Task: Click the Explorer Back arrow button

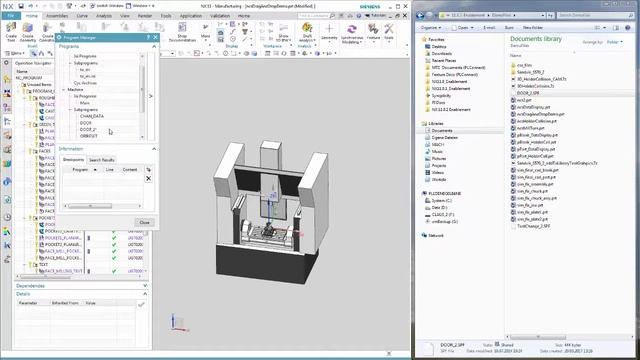Action: [420, 15]
